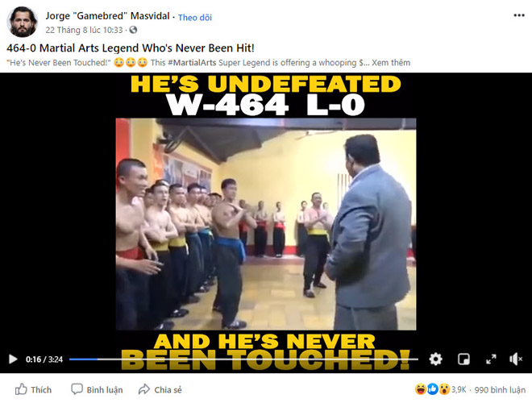Open the 990 bình luận comments

[x=500, y=390]
